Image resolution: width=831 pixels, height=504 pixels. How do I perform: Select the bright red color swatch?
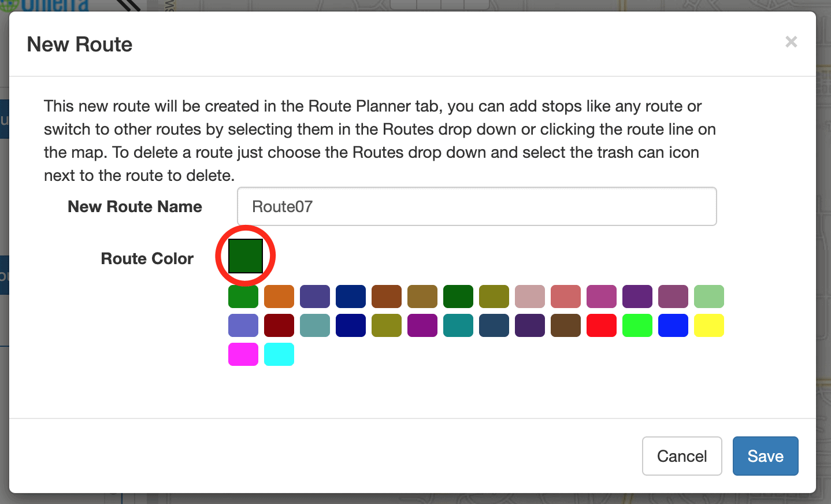[602, 325]
